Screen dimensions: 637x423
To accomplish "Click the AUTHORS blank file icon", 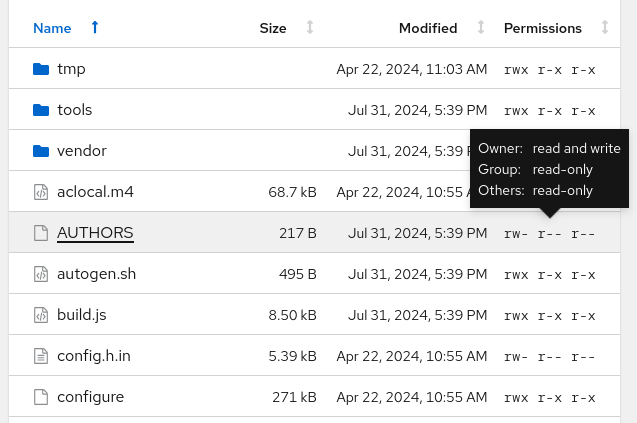I will coord(41,233).
